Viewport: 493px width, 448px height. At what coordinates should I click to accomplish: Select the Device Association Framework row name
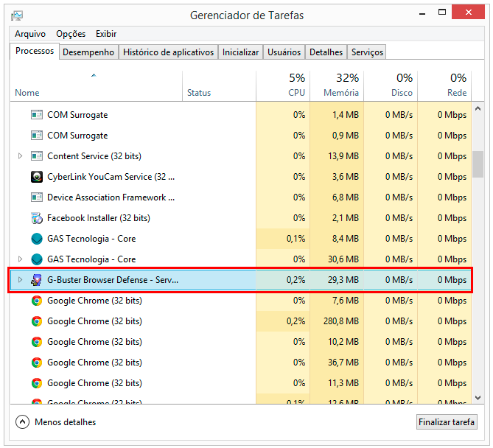pos(111,197)
